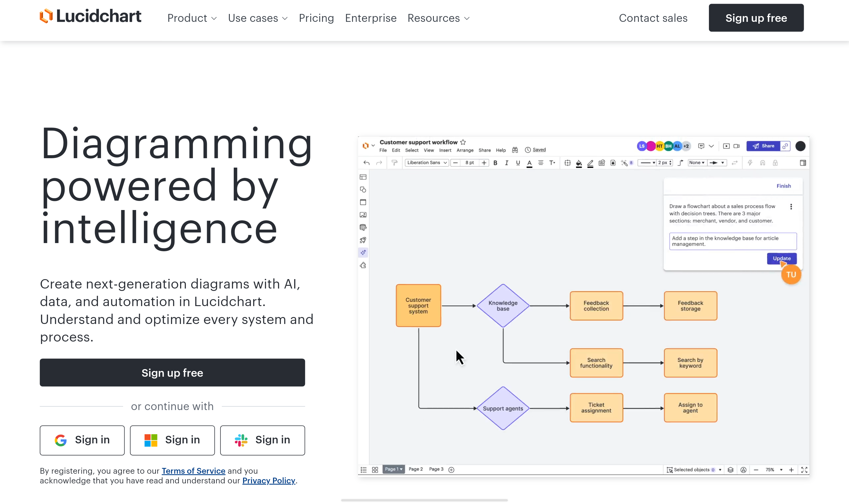Click the video camera icon
849x504 pixels.
tap(737, 146)
